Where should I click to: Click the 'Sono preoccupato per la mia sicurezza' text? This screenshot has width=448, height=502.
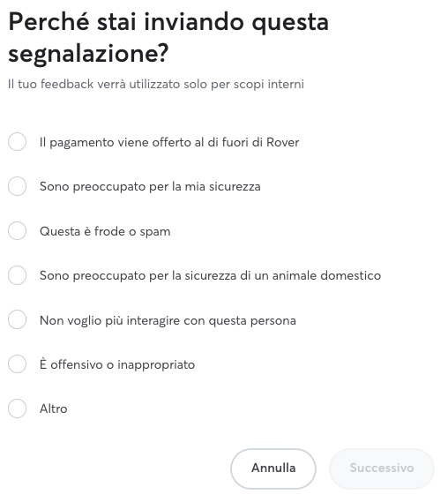[x=150, y=187]
